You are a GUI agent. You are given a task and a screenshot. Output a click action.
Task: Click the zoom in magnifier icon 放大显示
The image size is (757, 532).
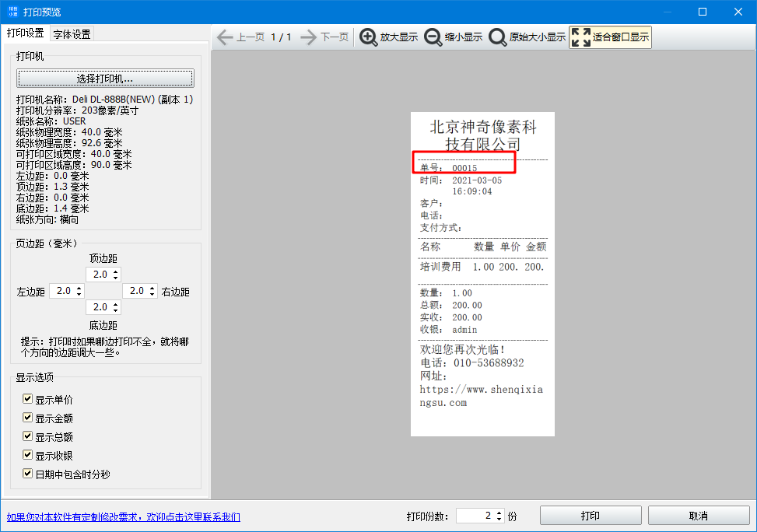[368, 37]
